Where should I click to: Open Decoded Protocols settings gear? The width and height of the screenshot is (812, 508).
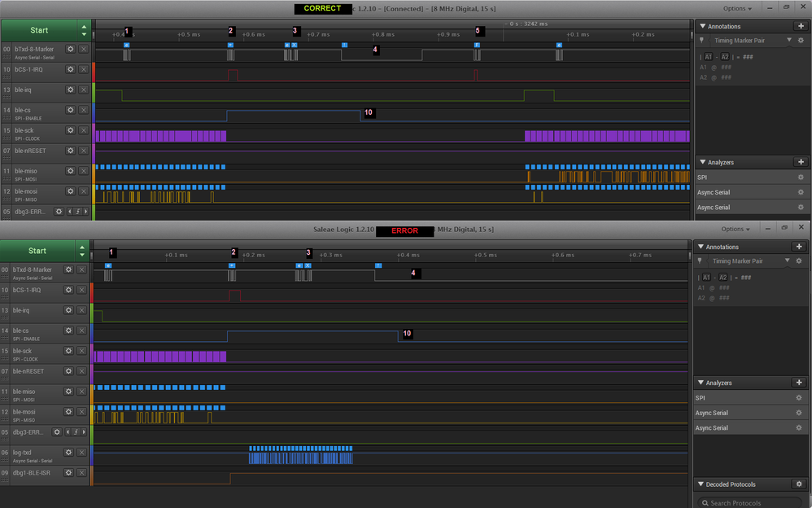[799, 484]
